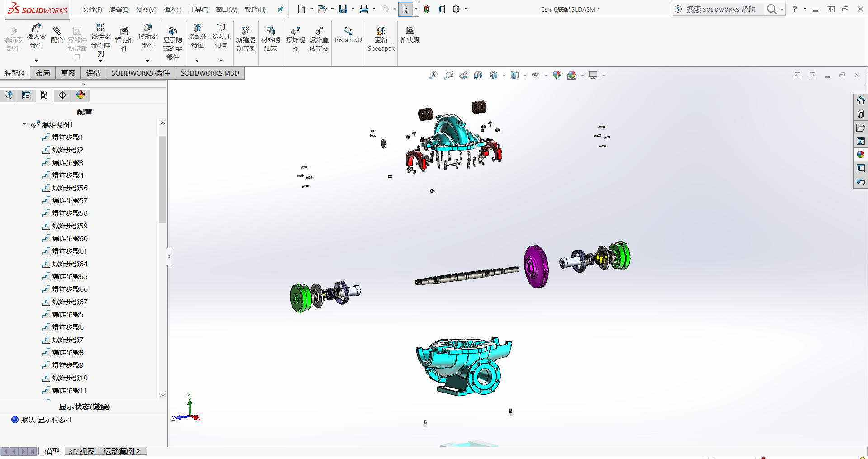Image resolution: width=868 pixels, height=459 pixels.
Task: Open the Options gear icon
Action: (x=456, y=9)
